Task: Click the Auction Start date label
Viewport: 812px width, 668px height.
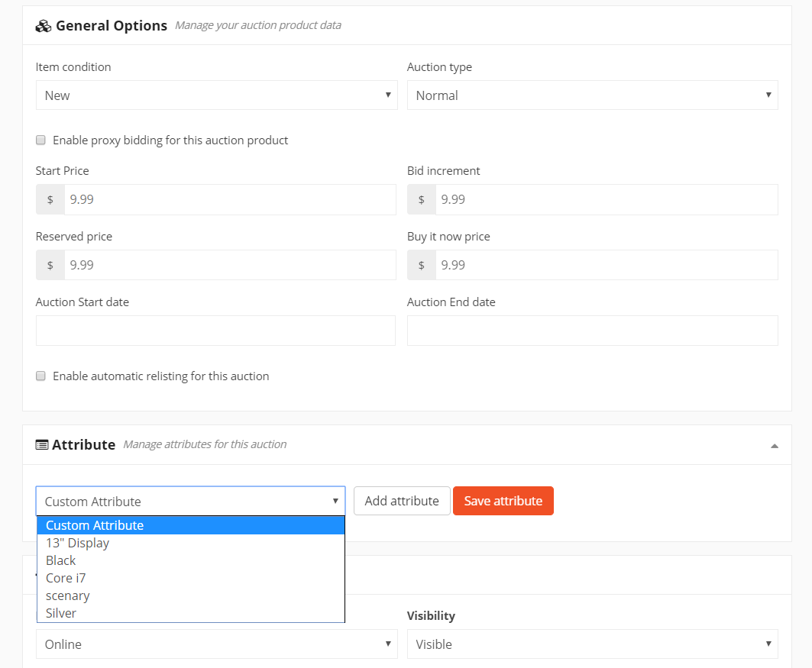Action: (x=82, y=302)
